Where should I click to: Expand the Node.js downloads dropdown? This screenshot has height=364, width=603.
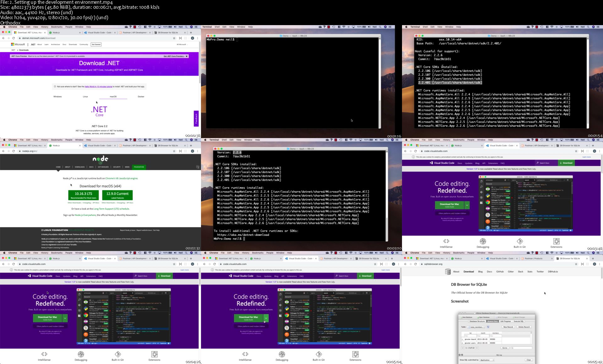(x=80, y=167)
